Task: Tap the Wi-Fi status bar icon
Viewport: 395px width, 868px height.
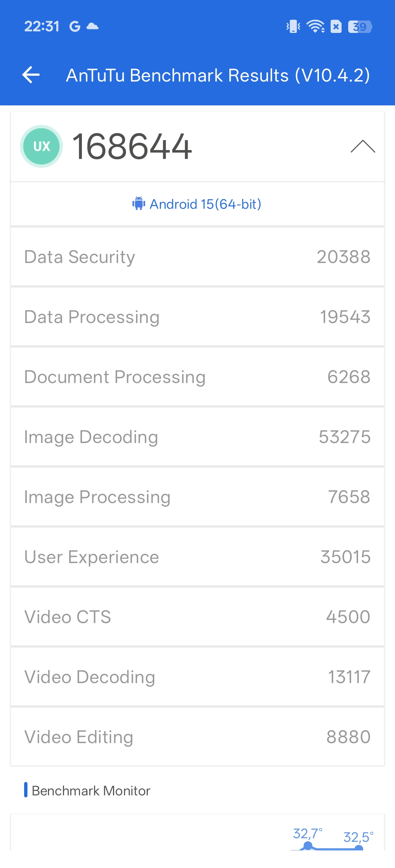Action: (x=315, y=26)
